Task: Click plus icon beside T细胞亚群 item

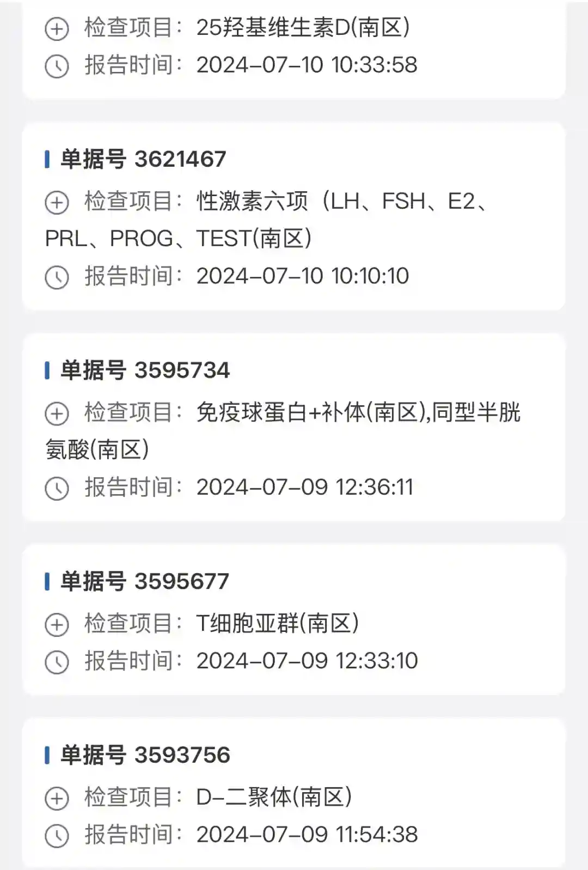Action: click(57, 625)
